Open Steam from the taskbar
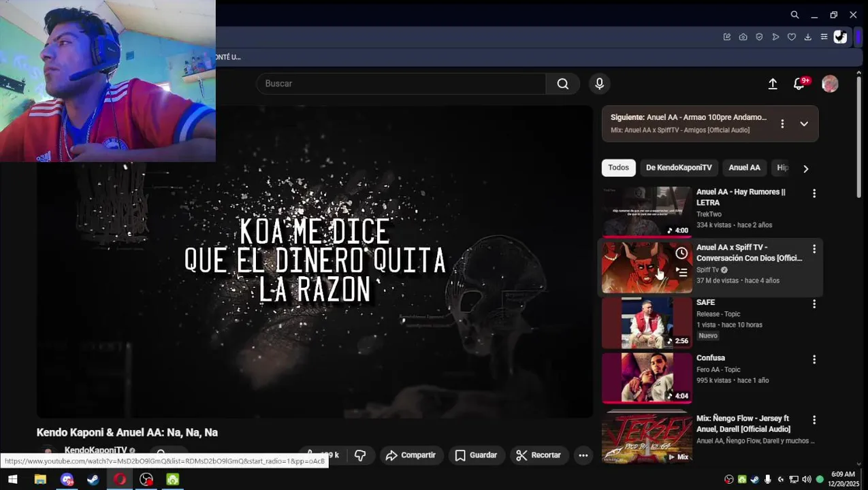The image size is (868, 490). click(93, 480)
